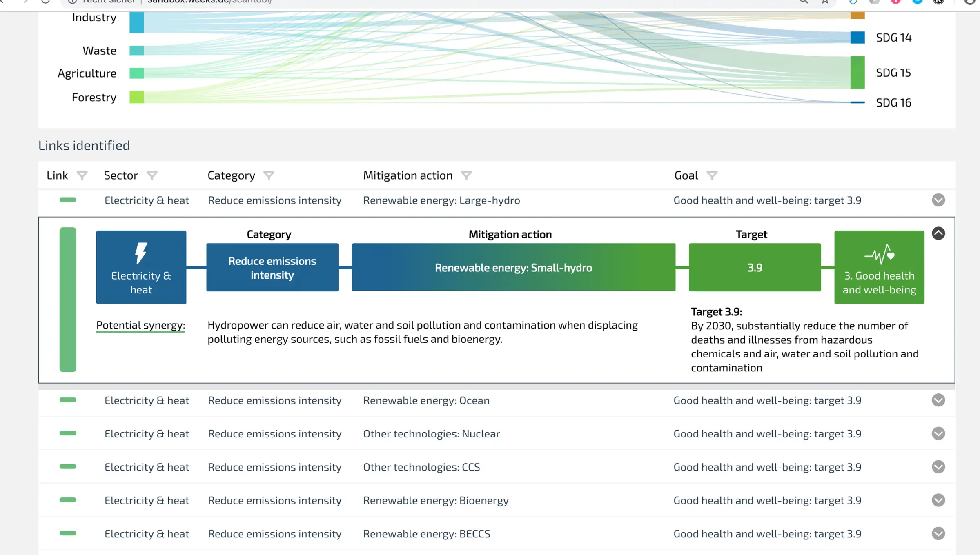Open the Mitigation action filter icon
The image size is (980, 555).
(466, 175)
